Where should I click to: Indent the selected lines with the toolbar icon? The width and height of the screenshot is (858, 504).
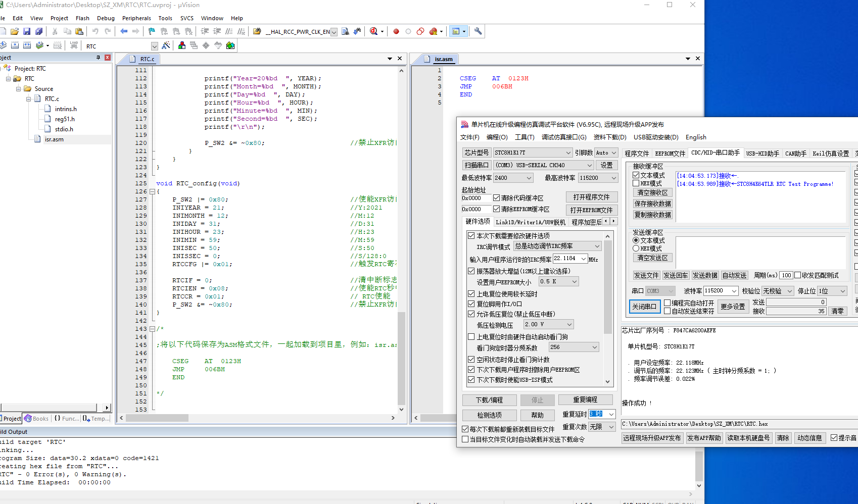point(205,31)
